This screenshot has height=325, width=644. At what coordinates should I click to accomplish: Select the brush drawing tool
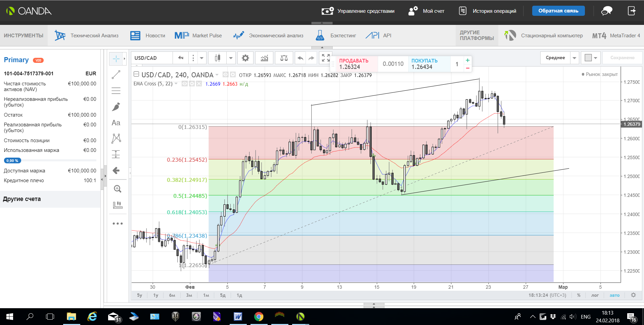pos(116,107)
